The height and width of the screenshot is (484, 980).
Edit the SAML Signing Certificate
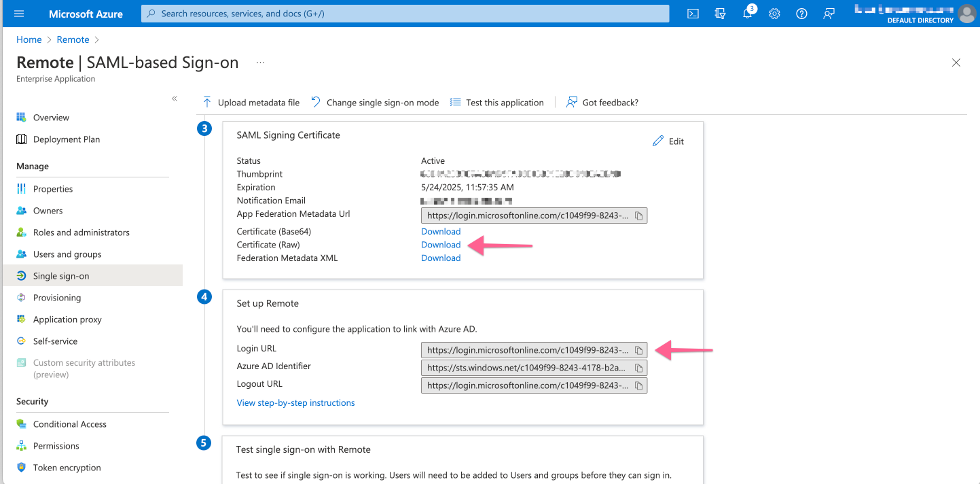pyautogui.click(x=668, y=141)
